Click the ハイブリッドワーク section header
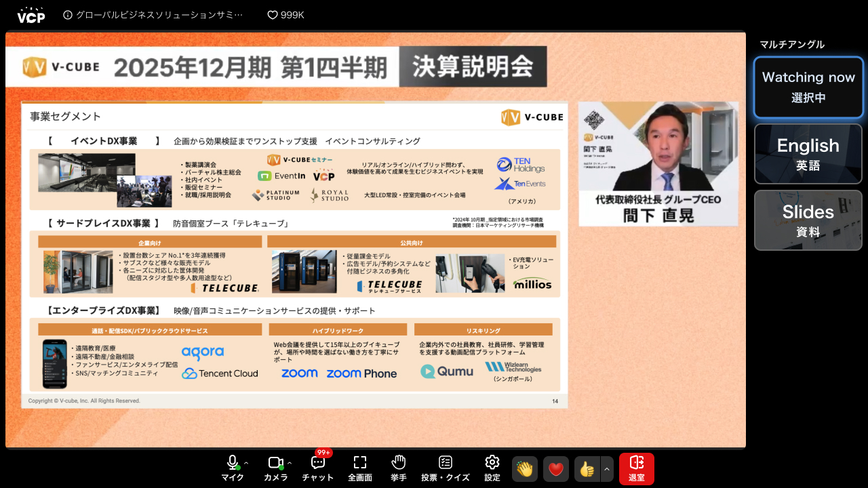 [338, 330]
